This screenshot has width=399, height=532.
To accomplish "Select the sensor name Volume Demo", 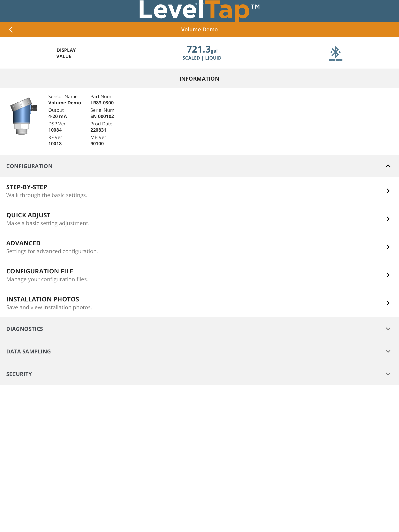I will click(x=64, y=103).
